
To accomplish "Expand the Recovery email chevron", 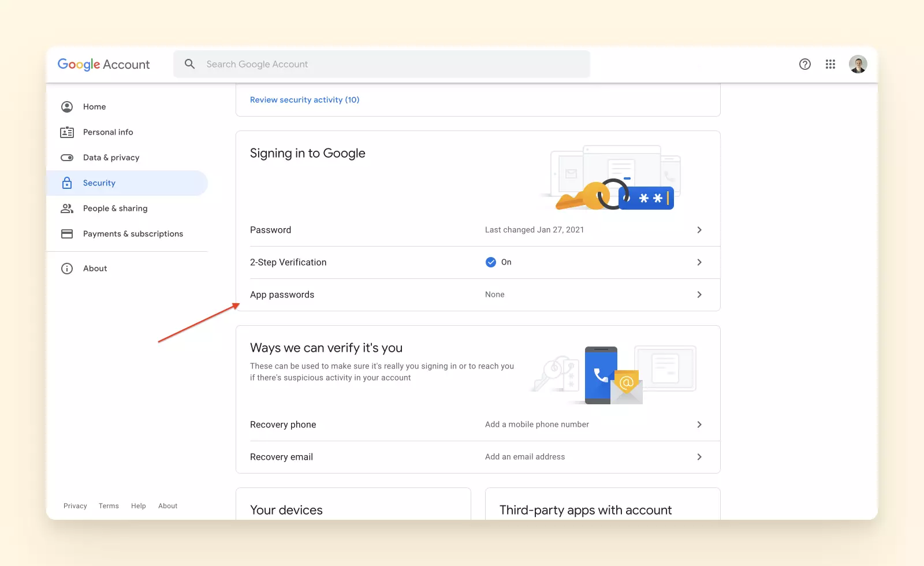I will point(699,457).
